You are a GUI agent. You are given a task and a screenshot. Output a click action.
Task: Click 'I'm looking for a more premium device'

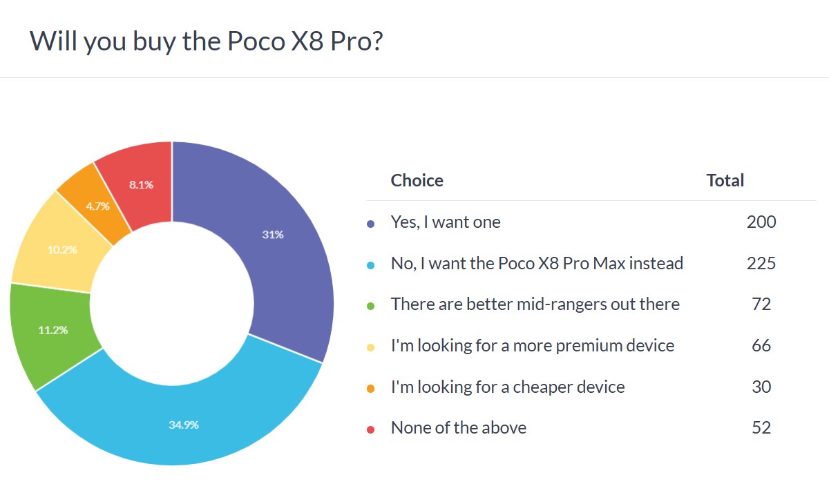point(533,346)
